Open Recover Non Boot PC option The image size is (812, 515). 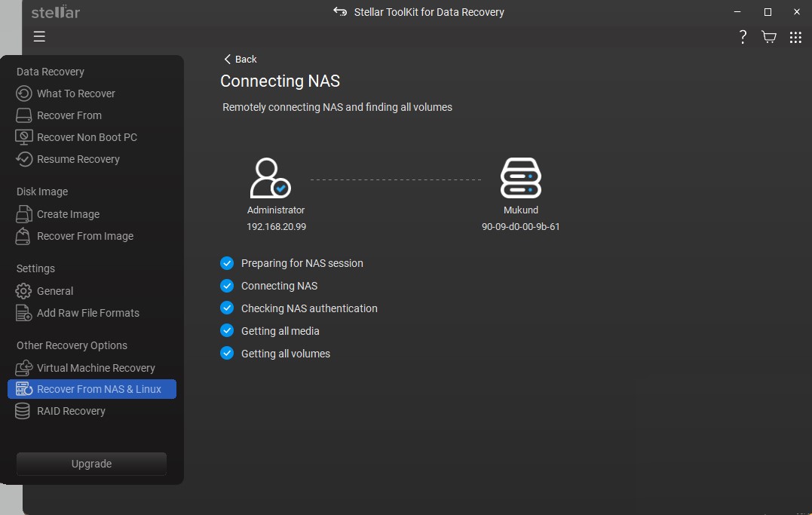coord(87,137)
